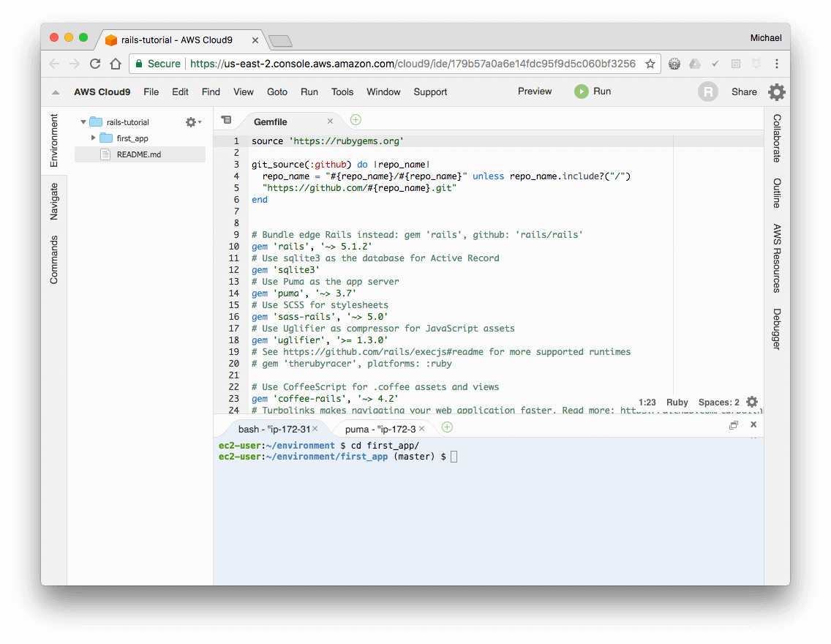Switch to the Gemfile tab
831x644 pixels.
point(270,122)
